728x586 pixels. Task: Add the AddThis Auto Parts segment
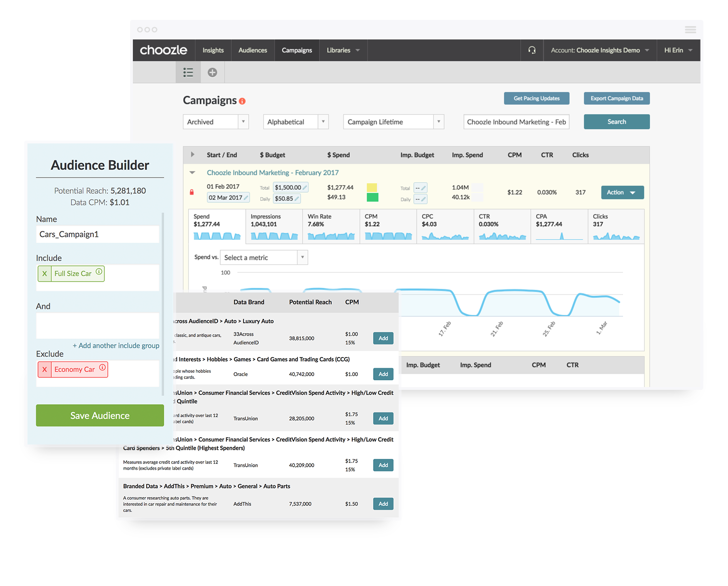[383, 504]
